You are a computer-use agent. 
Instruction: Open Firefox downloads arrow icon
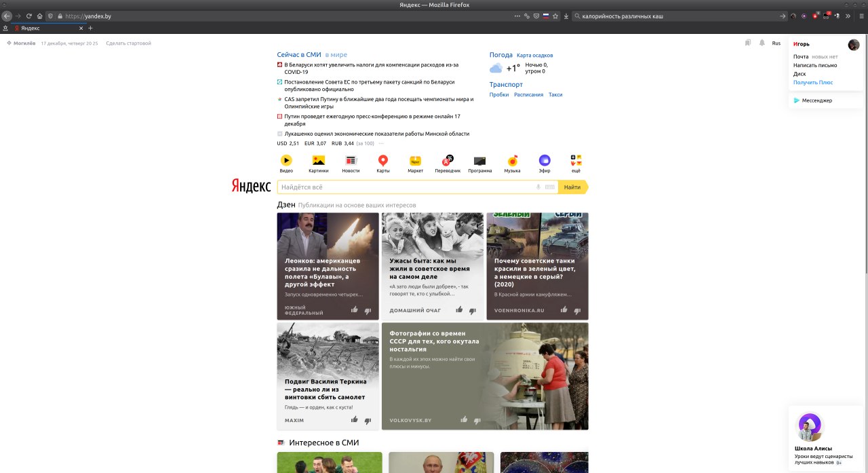click(566, 16)
